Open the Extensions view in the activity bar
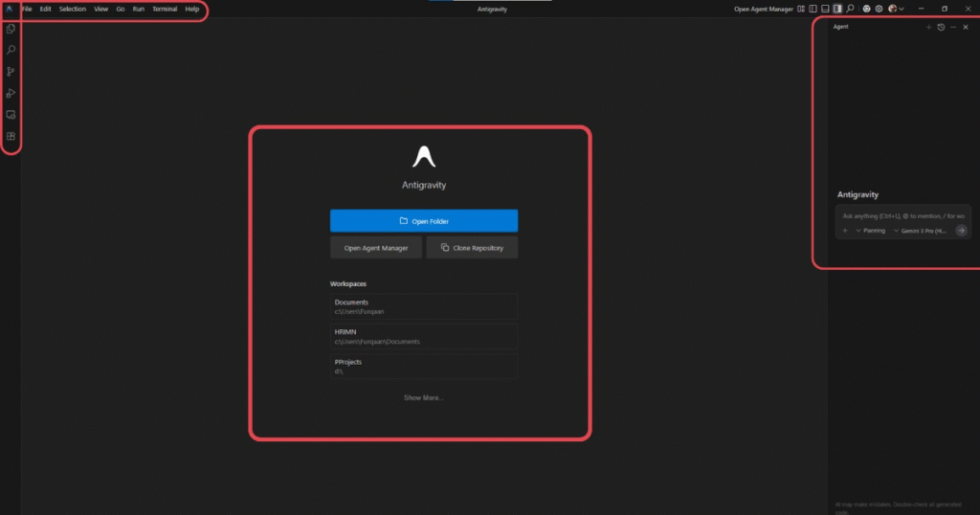 [x=11, y=136]
